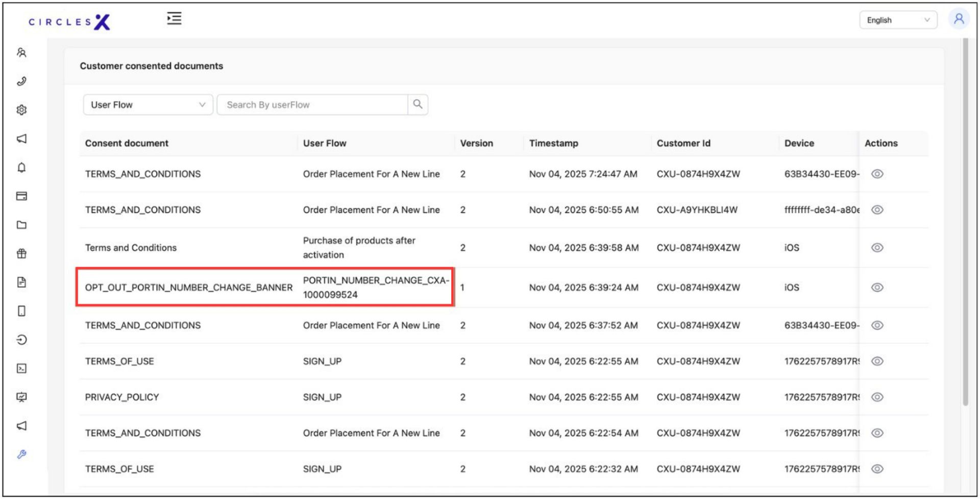Select the wrench tool sidebar icon

pyautogui.click(x=21, y=455)
